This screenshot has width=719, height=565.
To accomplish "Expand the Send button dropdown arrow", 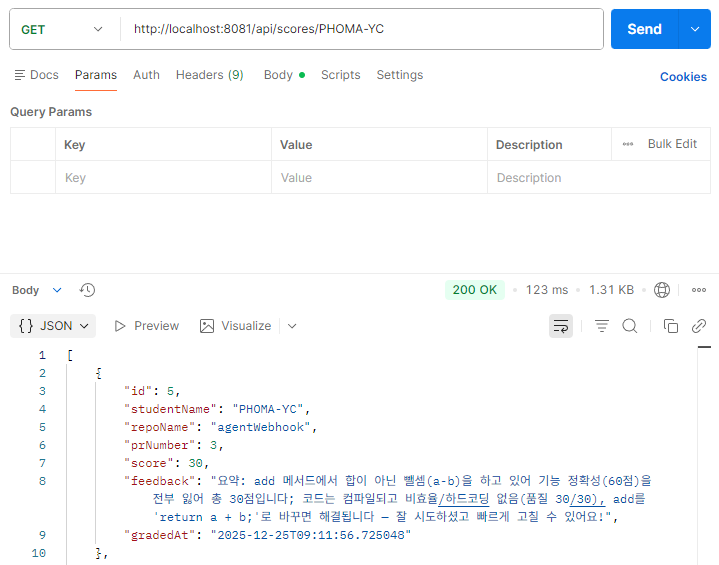I will coord(694,29).
